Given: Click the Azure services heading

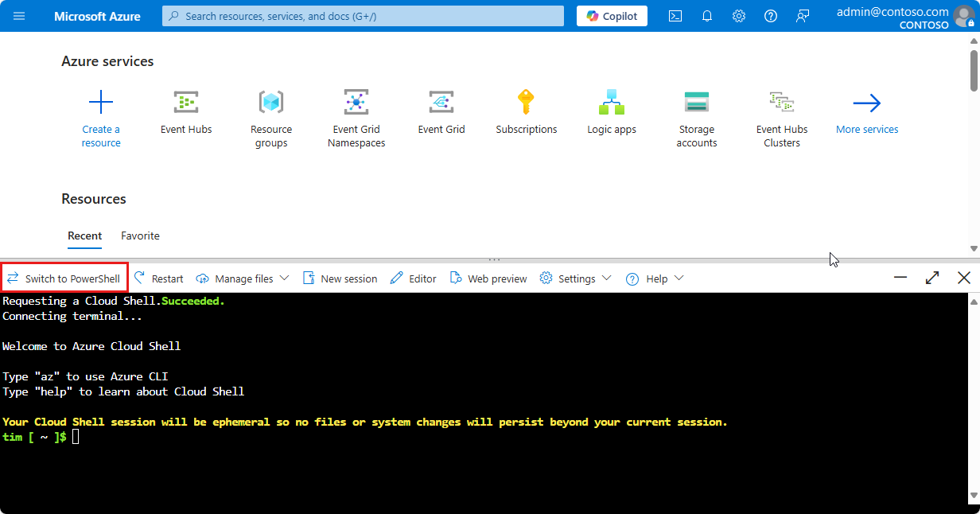Looking at the screenshot, I should tap(107, 61).
